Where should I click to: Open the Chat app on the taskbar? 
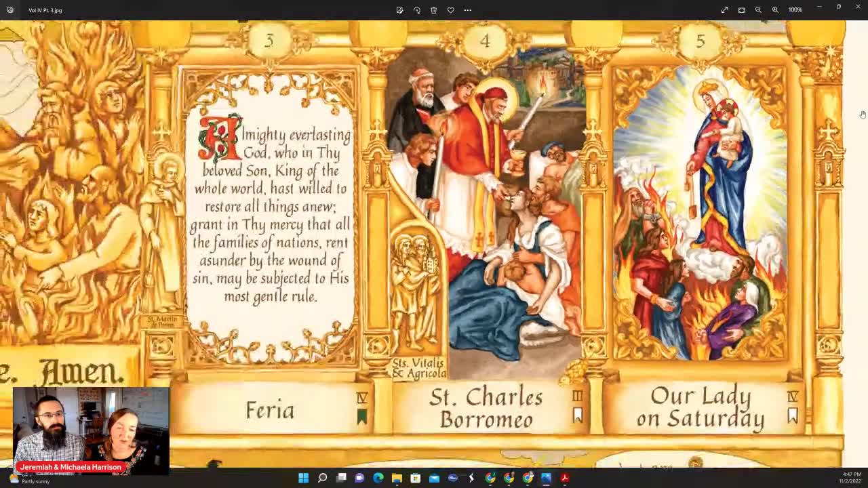(x=359, y=478)
